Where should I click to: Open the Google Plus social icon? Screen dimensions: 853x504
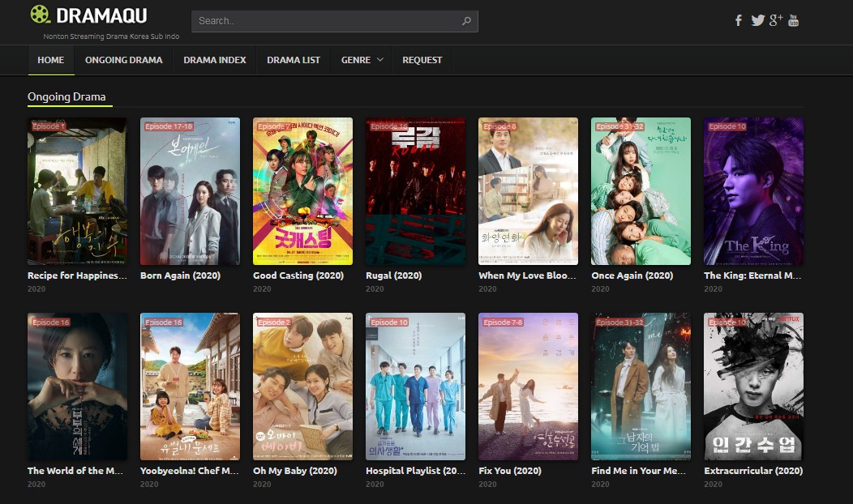(x=776, y=20)
